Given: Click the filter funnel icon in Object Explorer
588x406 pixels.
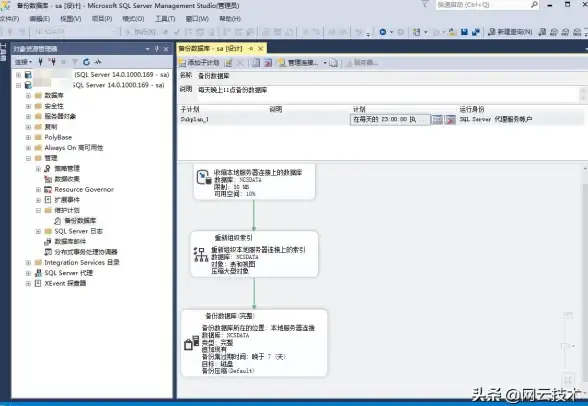Looking at the screenshot, I should pos(75,62).
